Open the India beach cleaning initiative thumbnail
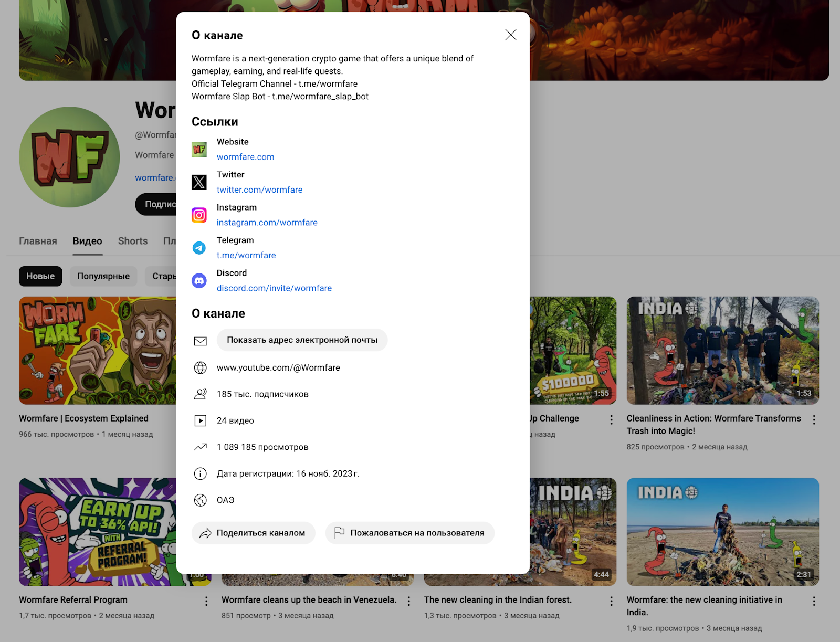The width and height of the screenshot is (840, 642). [x=722, y=532]
